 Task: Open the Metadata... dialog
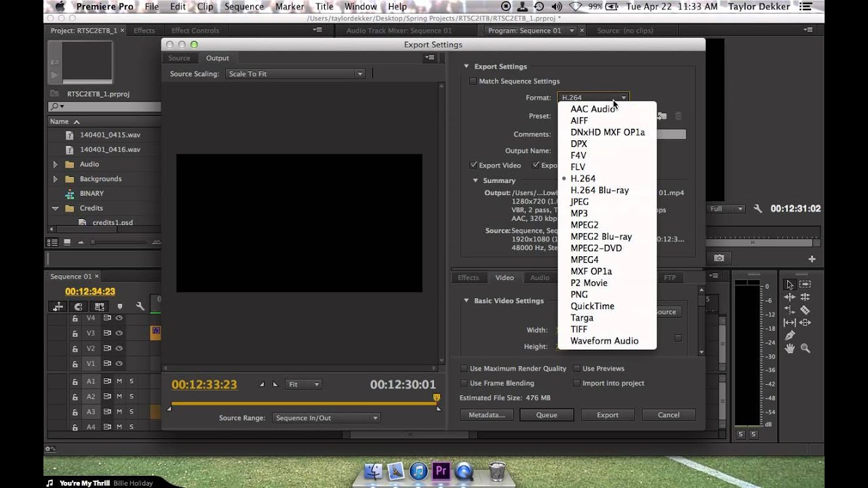[487, 415]
